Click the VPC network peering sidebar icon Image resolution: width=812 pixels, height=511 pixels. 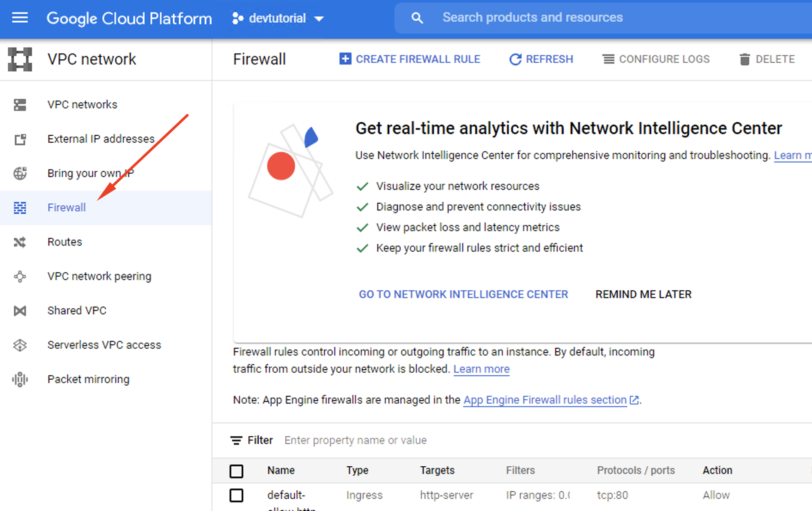pyautogui.click(x=20, y=276)
